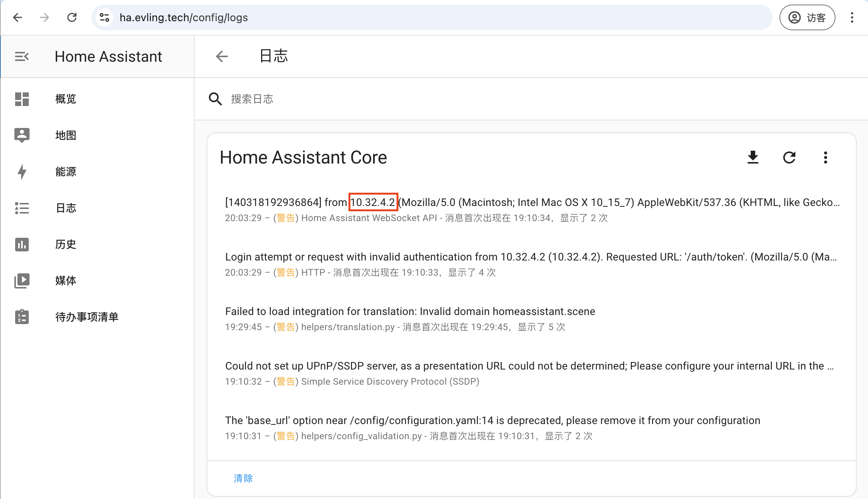
Task: Open the 'base_url' deprecated warning entry
Action: click(x=532, y=428)
